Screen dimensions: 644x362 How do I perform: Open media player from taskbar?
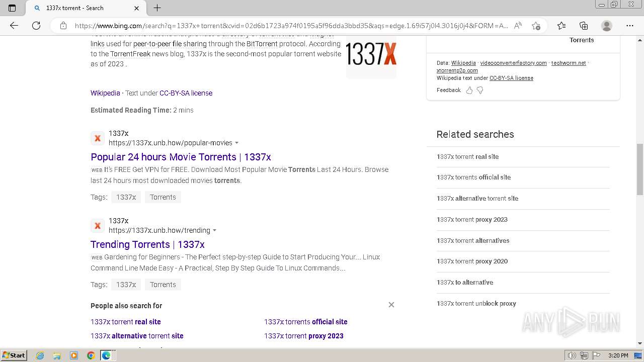(x=74, y=355)
